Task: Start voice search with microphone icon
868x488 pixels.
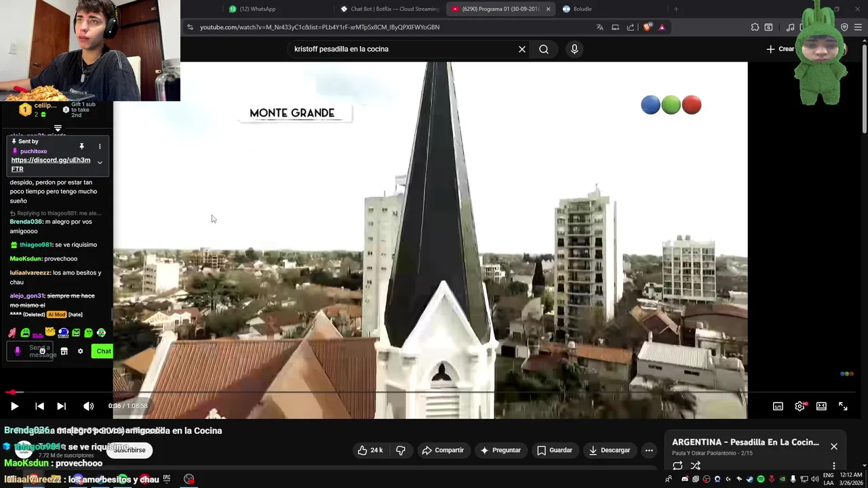Action: tap(574, 49)
